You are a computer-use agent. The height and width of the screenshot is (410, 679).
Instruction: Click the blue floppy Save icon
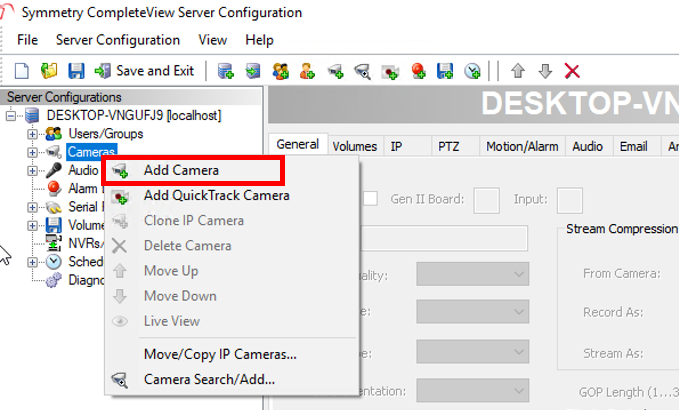pos(75,71)
